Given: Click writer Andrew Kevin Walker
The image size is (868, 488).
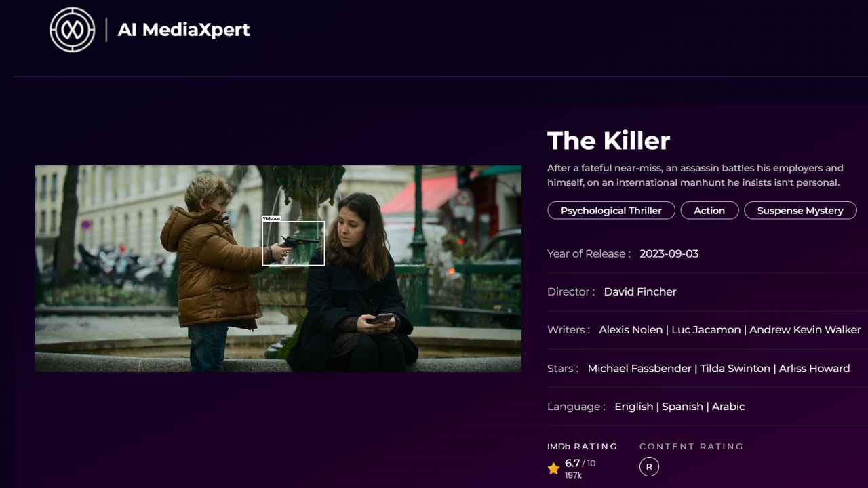Looking at the screenshot, I should pos(805,330).
